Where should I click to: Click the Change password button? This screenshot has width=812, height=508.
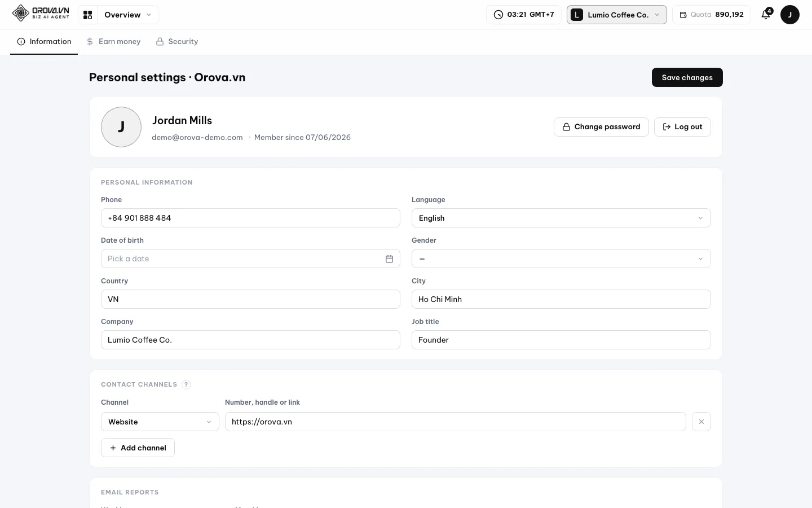click(x=601, y=127)
